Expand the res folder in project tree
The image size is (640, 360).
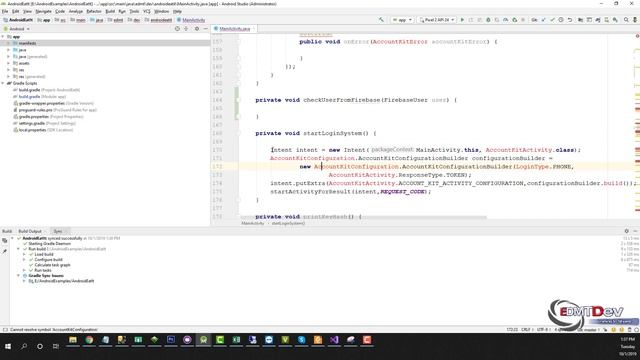point(8,70)
